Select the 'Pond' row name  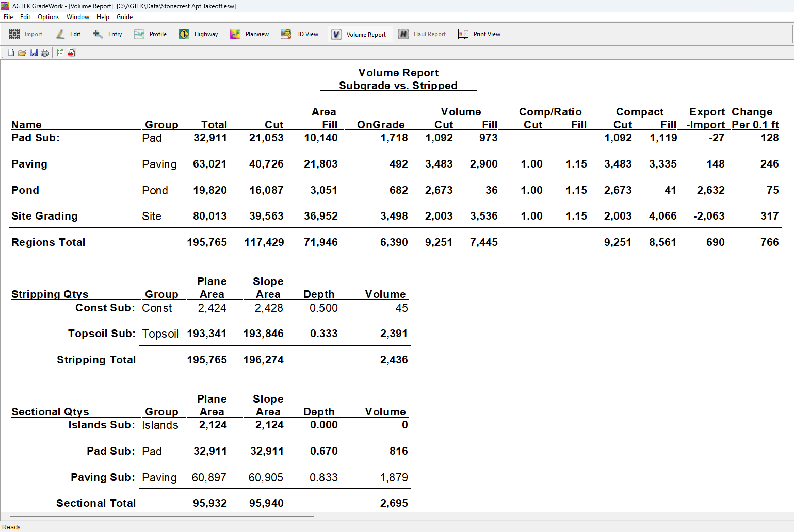25,190
